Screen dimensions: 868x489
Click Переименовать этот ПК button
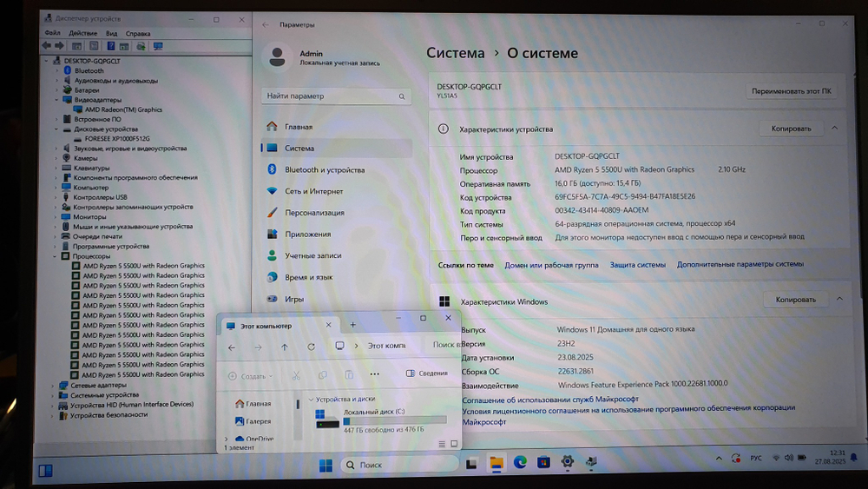tap(791, 91)
